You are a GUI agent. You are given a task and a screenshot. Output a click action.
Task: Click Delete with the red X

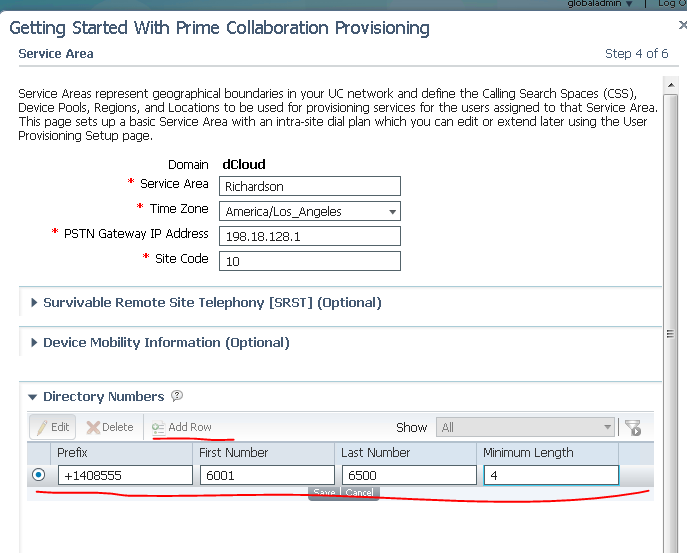point(110,427)
